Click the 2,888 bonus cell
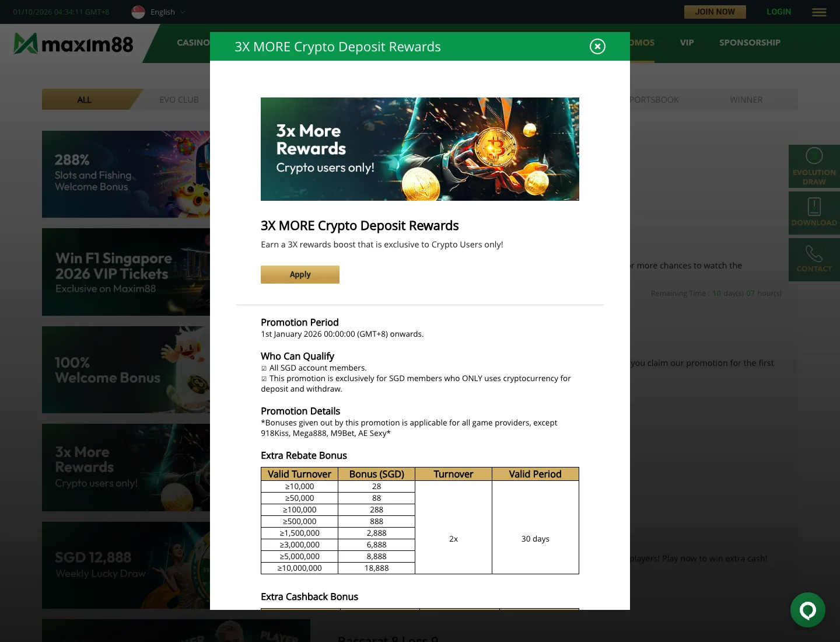Screen dimensions: 840x642 (376, 533)
